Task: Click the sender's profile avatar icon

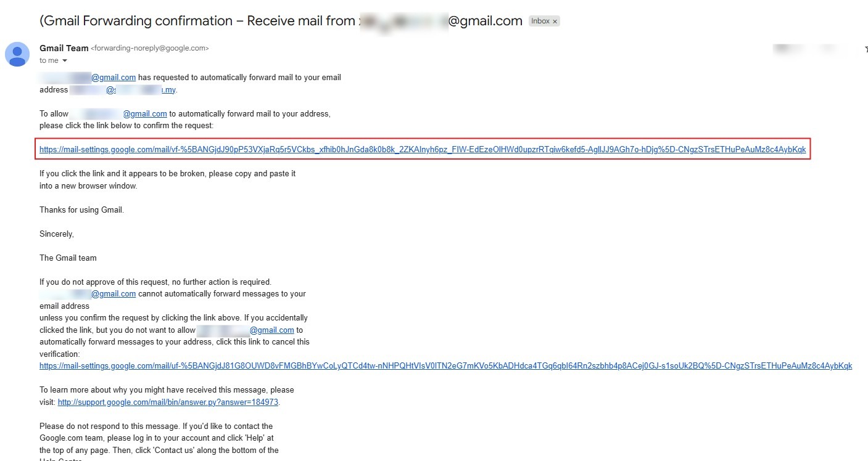Action: coord(17,54)
